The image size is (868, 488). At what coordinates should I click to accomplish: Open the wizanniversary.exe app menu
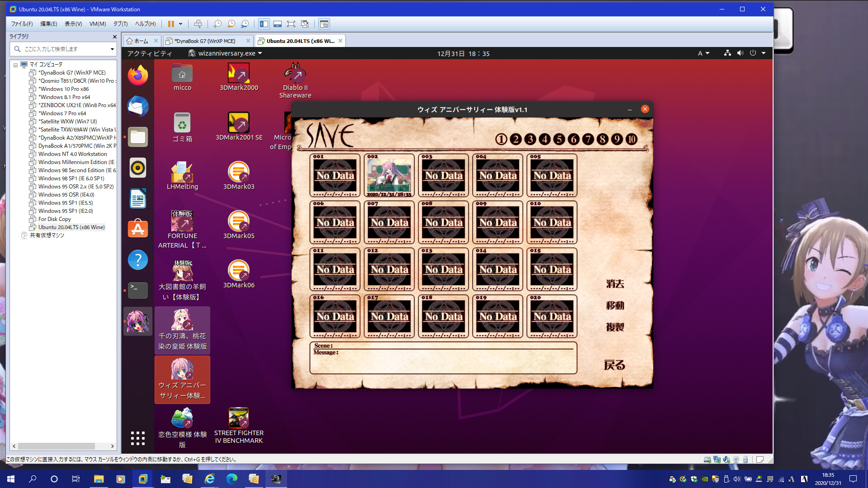point(225,53)
